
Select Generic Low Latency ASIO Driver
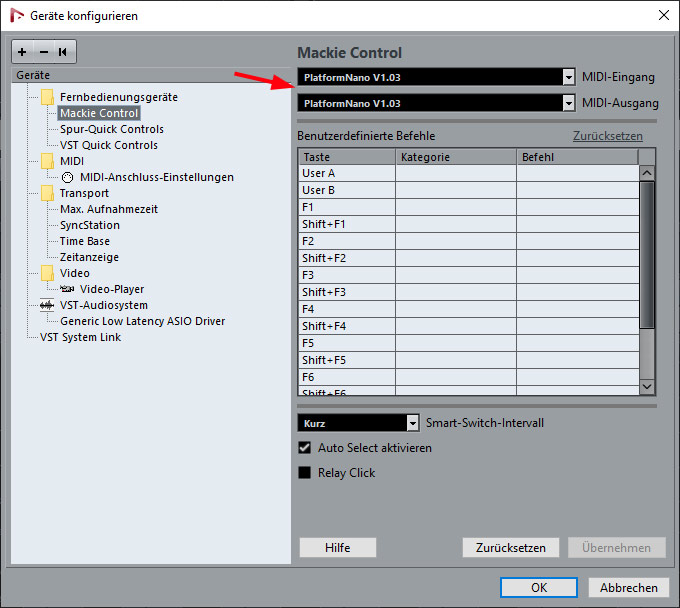point(142,321)
